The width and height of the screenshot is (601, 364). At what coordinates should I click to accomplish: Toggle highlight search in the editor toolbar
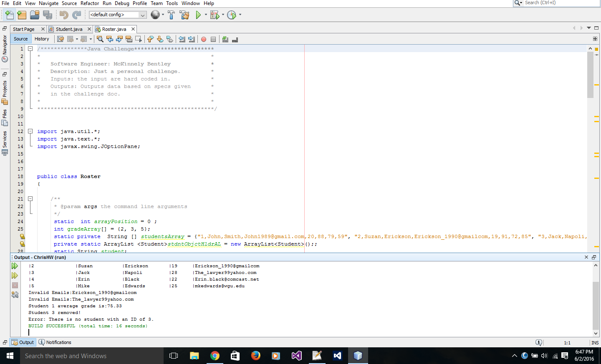[129, 39]
